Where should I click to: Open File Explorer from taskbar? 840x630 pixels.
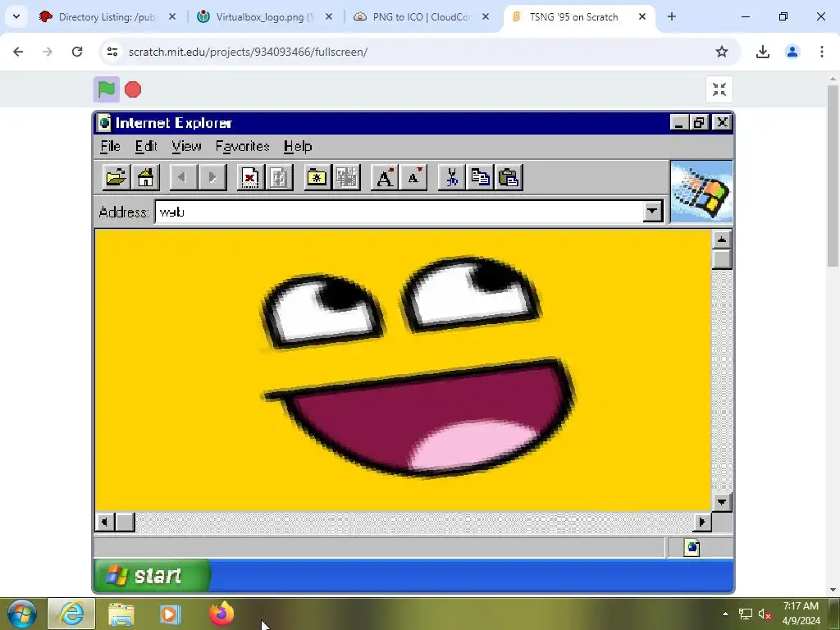pyautogui.click(x=121, y=614)
